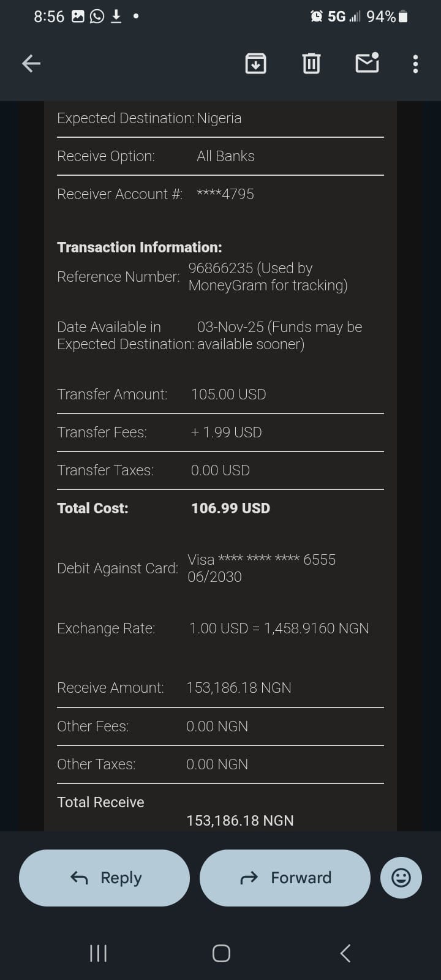Tap the gallery image notification icon
The height and width of the screenshot is (980, 441).
pos(78,17)
